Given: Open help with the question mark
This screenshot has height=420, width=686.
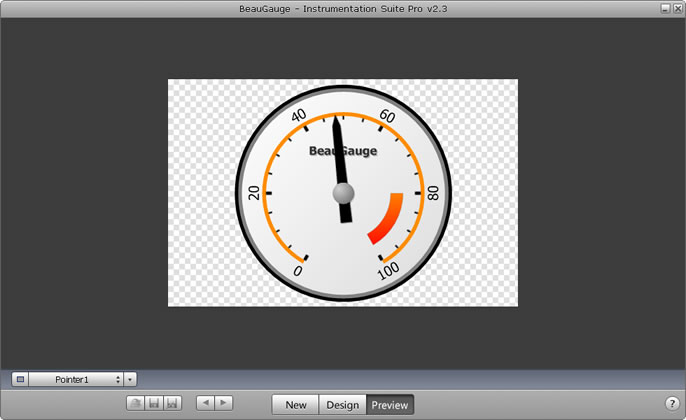Looking at the screenshot, I should pos(672,403).
